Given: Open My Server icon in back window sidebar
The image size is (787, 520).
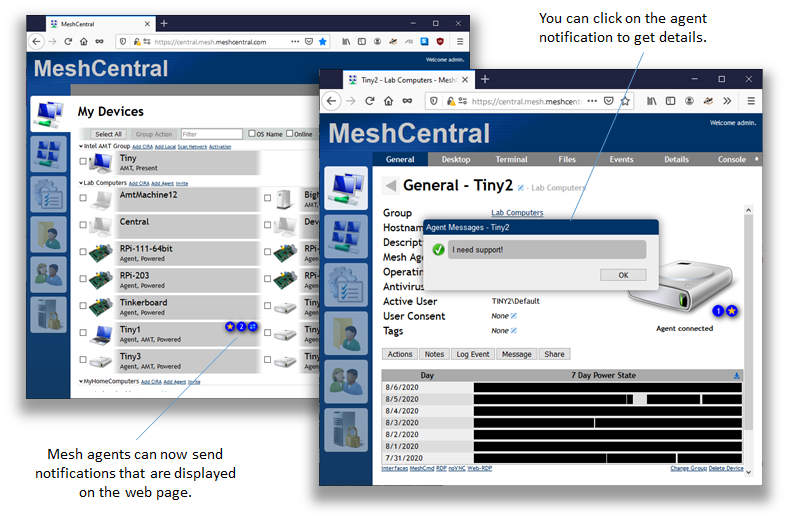Looking at the screenshot, I should 48,315.
